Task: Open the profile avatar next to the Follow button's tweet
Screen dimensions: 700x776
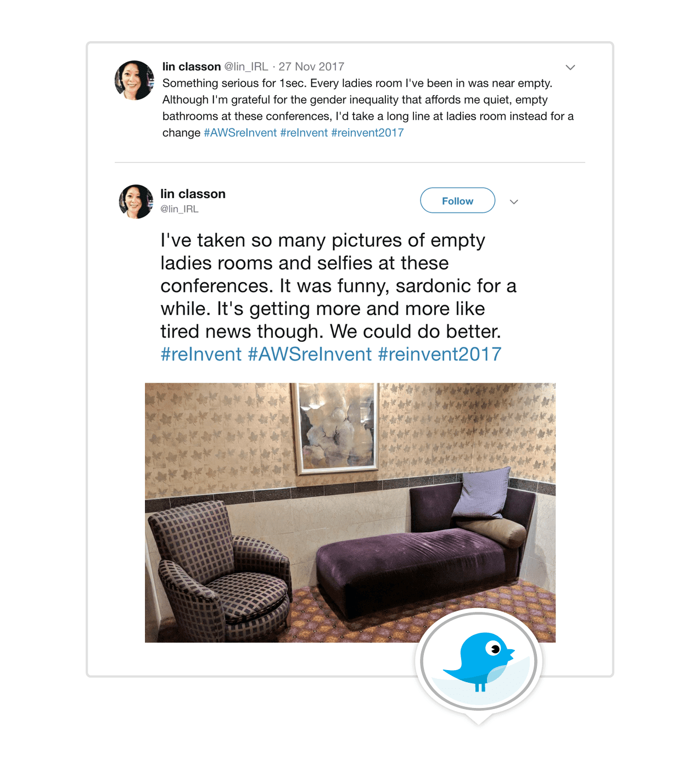Action: coord(136,201)
